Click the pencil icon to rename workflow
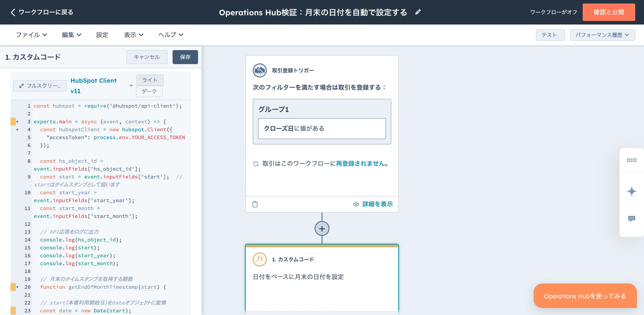Image resolution: width=644 pixels, height=315 pixels. [418, 12]
